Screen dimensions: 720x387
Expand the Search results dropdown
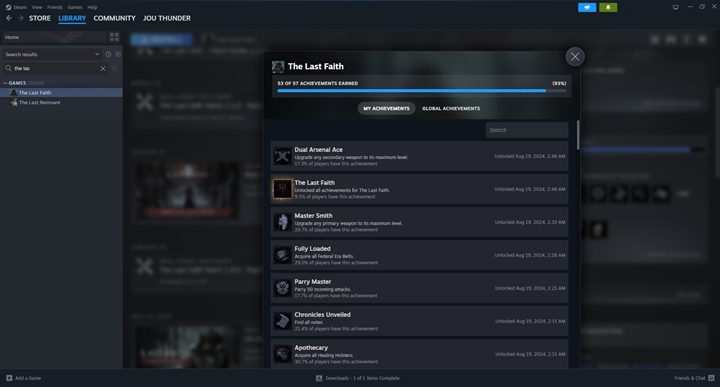[97, 54]
